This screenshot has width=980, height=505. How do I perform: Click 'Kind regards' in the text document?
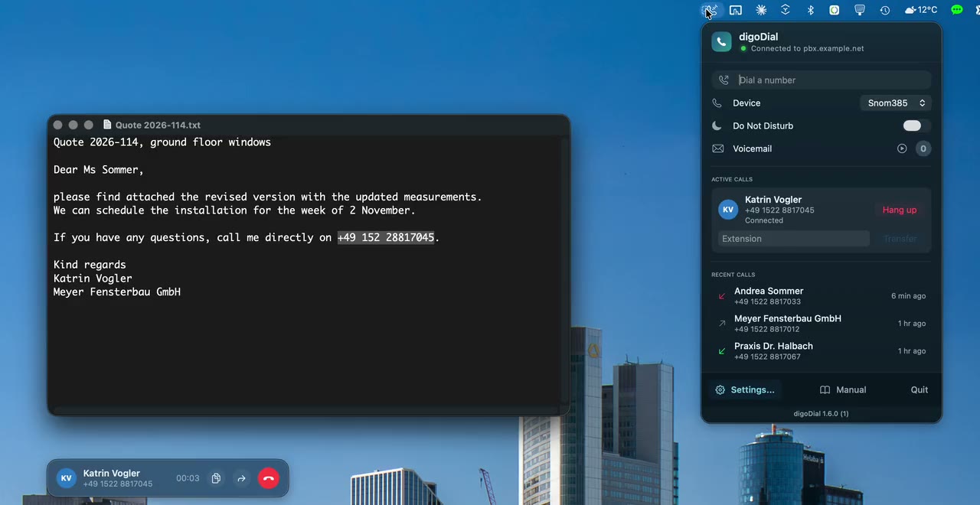(x=90, y=265)
